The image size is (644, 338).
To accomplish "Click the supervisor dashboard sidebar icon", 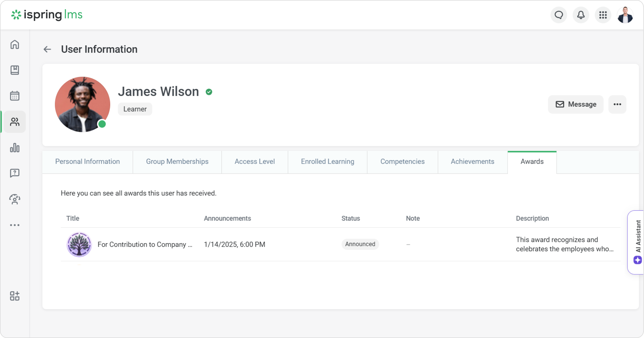I will pos(15,199).
